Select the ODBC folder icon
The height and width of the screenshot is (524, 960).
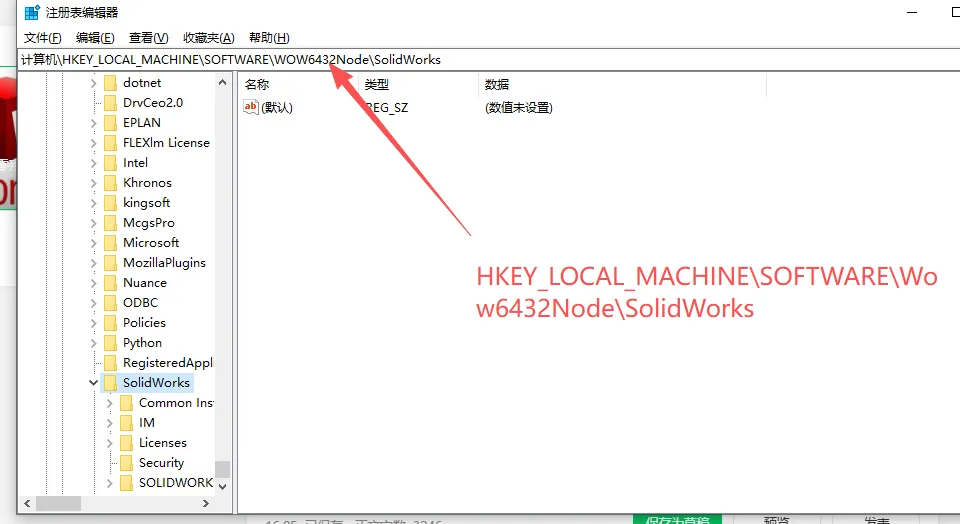(110, 302)
